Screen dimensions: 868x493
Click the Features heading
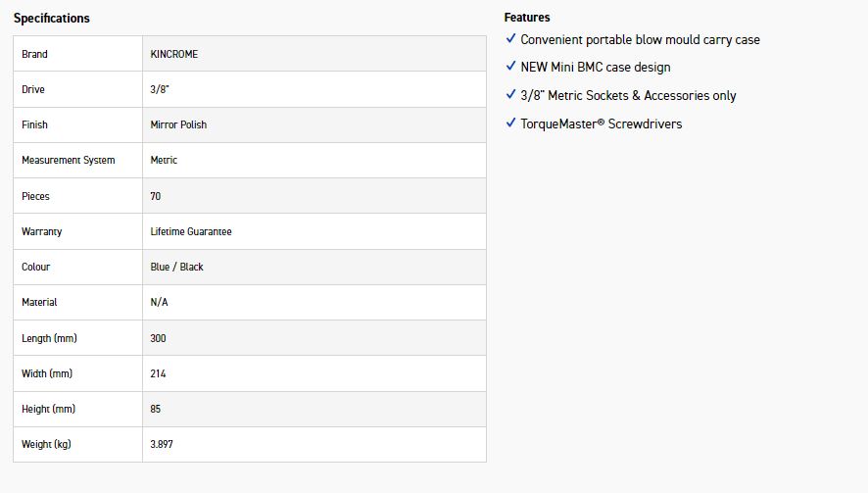coord(527,18)
